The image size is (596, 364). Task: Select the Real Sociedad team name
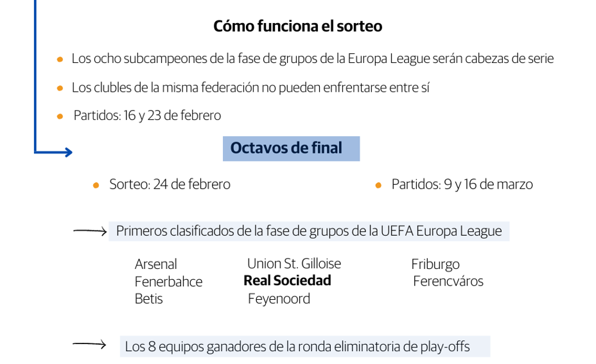(x=287, y=281)
